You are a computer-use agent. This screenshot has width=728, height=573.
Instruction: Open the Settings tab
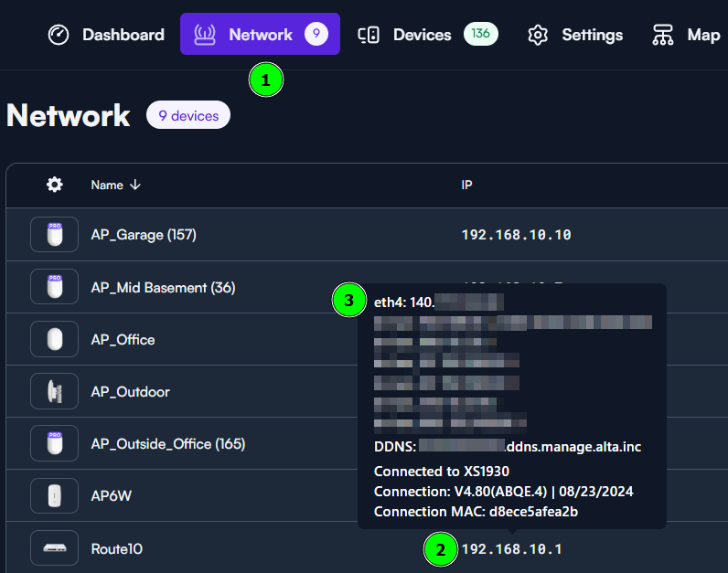(575, 35)
